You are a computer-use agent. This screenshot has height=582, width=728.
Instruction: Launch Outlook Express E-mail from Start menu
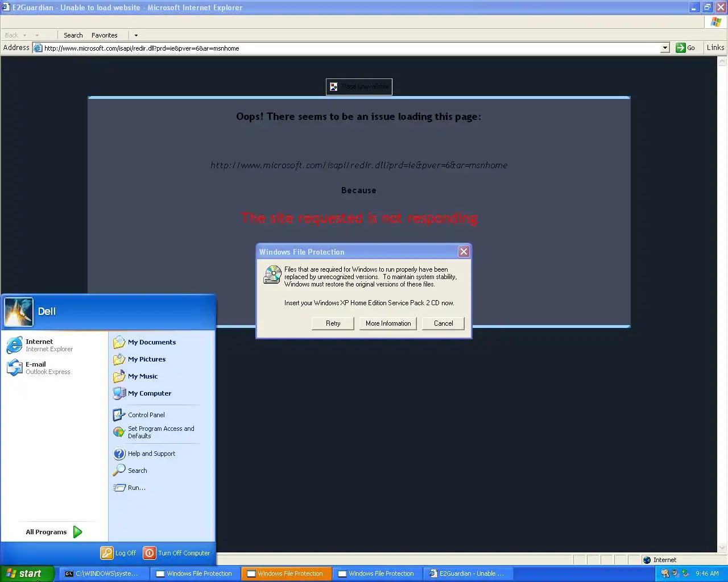point(54,368)
